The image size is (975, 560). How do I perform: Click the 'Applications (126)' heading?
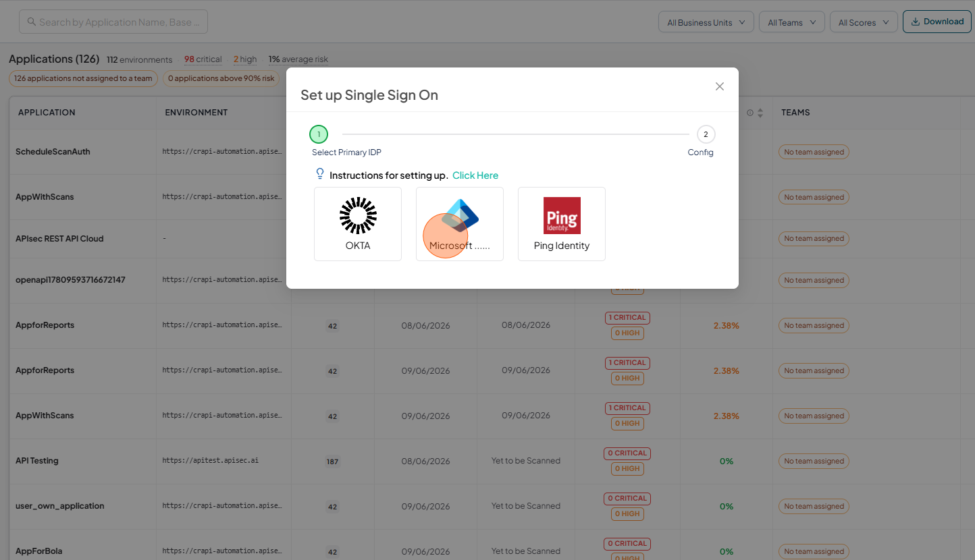(54, 59)
